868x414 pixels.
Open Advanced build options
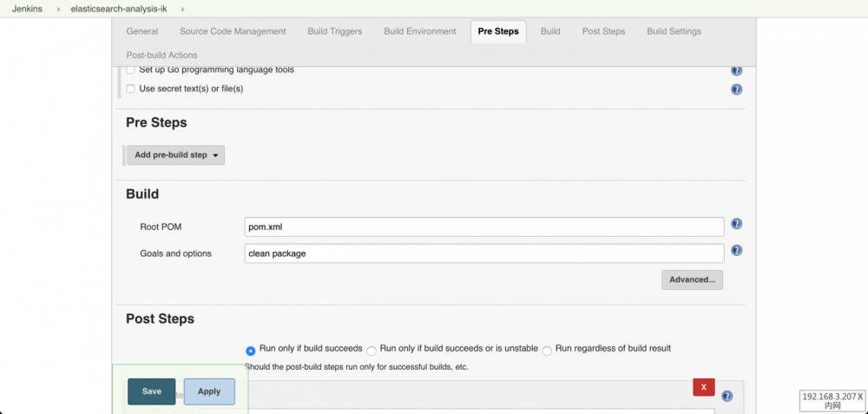click(692, 279)
